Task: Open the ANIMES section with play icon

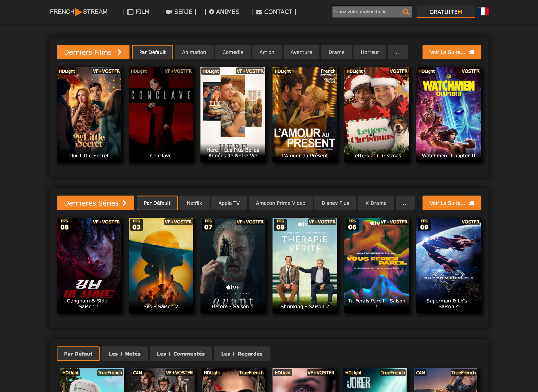Action: [224, 12]
